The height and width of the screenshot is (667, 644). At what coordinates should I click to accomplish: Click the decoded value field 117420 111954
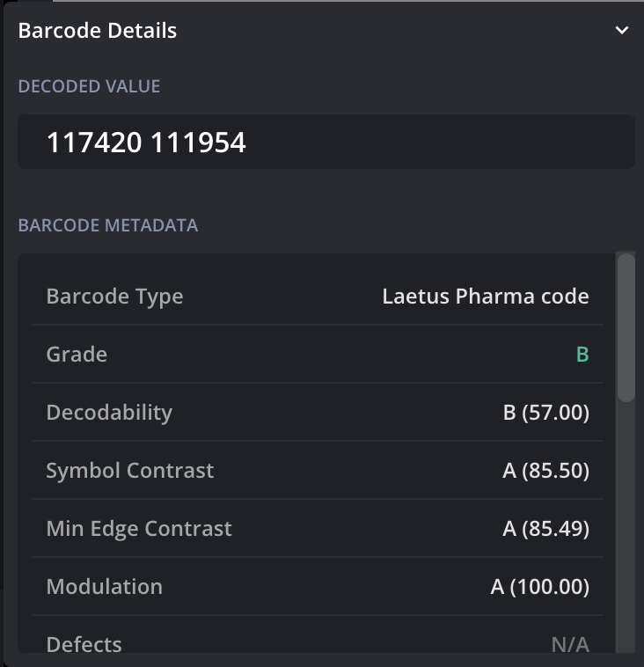[326, 142]
